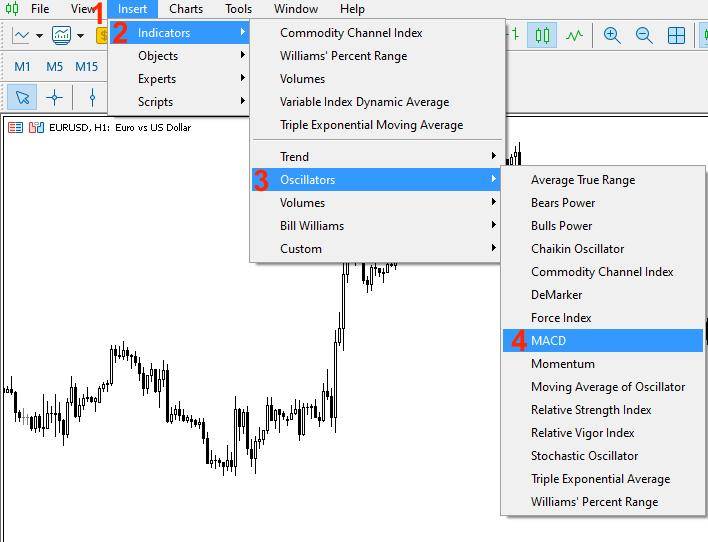Click the zoom out magnifier icon
The width and height of the screenshot is (708, 542).
pos(644,35)
